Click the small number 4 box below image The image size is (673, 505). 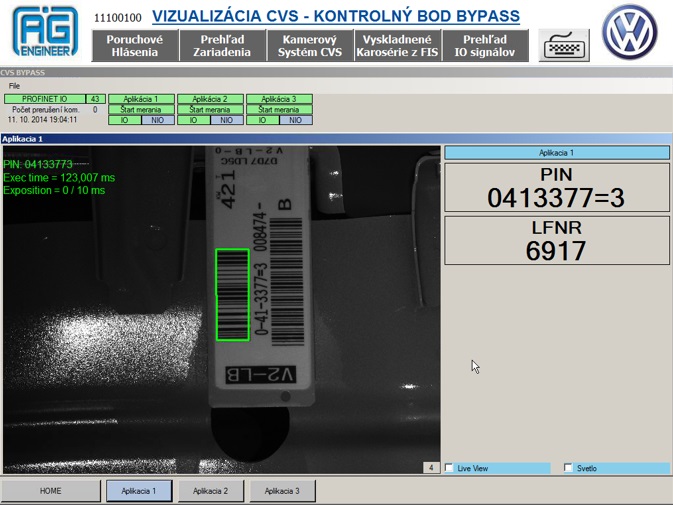coord(431,468)
